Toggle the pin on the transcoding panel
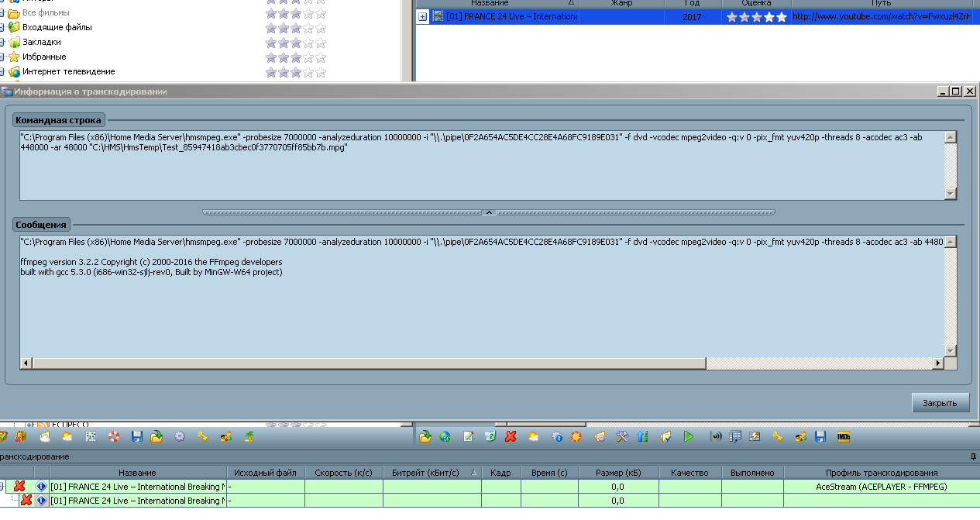Image resolution: width=980 pixels, height=520 pixels. (974, 456)
